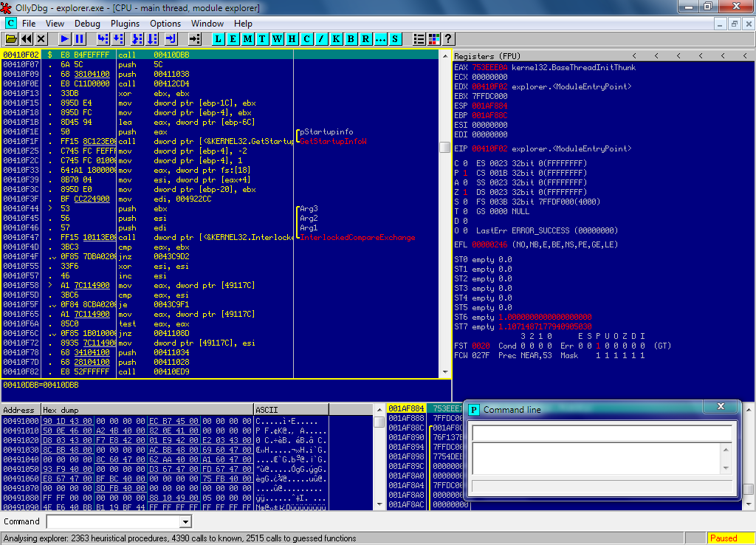Pause execution with the pause icon
Viewport: 756px width, 545px height.
tap(80, 39)
